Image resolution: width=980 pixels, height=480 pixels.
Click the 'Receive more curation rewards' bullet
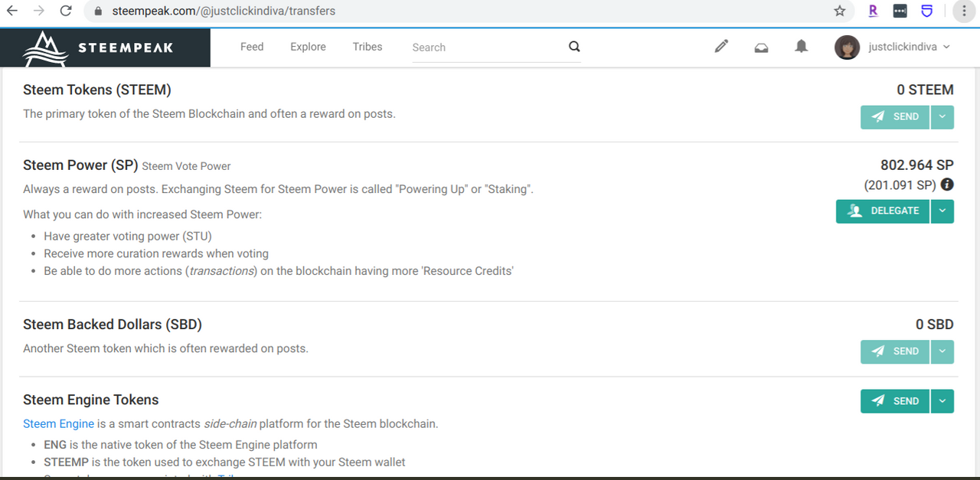156,253
